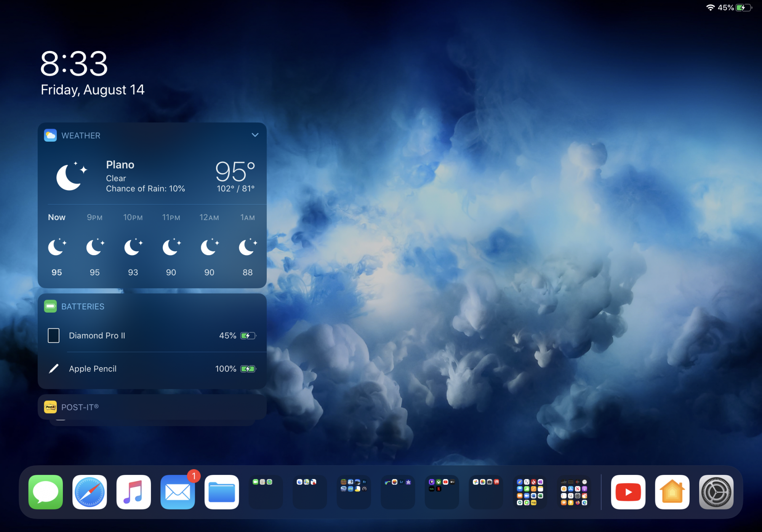Open first dock folder with three apps
The height and width of the screenshot is (532, 762).
coord(266,492)
